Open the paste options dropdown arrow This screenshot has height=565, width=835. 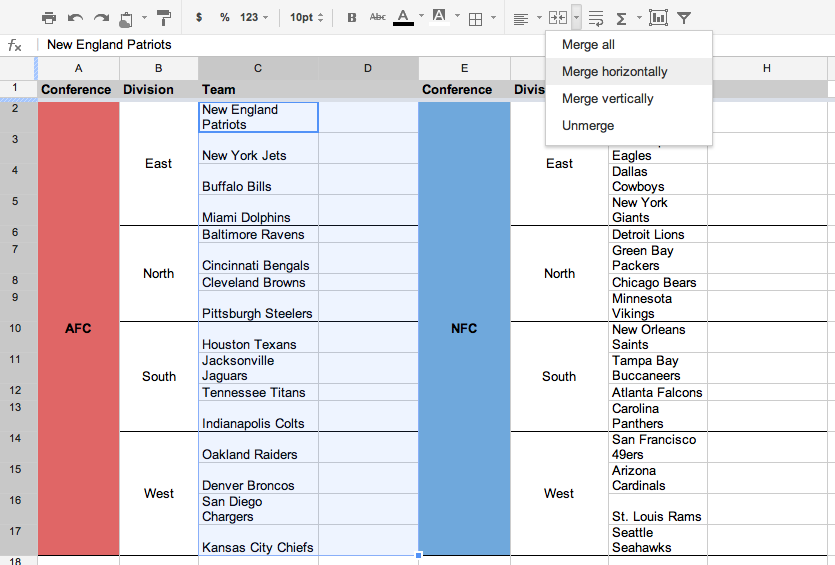pyautogui.click(x=144, y=18)
